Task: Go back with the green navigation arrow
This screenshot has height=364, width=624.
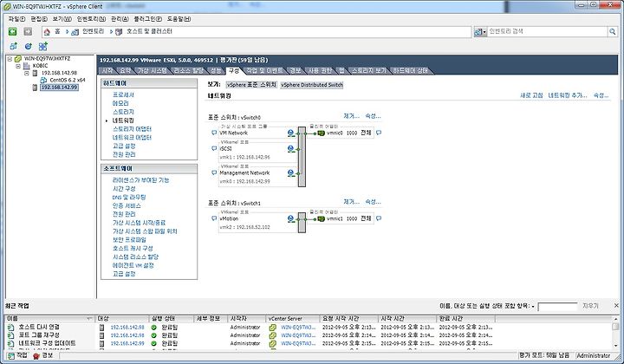Action: click(12, 31)
